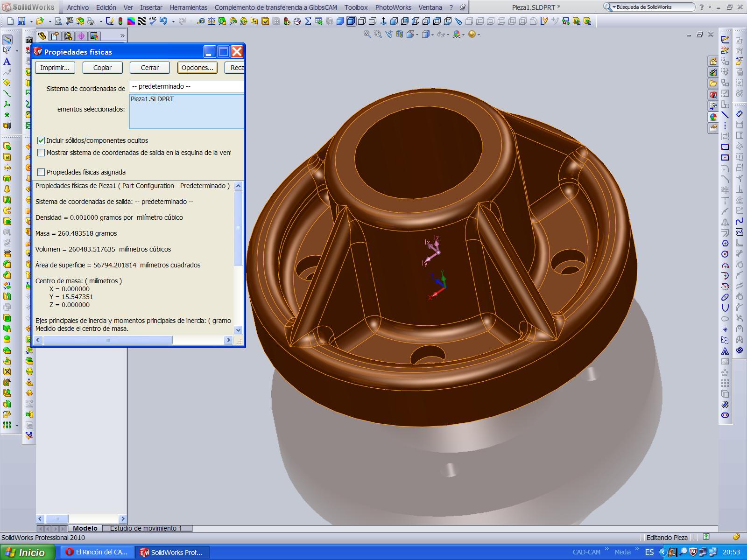The image size is (747, 560).
Task: Open the Print preview tool
Action: click(x=58, y=21)
